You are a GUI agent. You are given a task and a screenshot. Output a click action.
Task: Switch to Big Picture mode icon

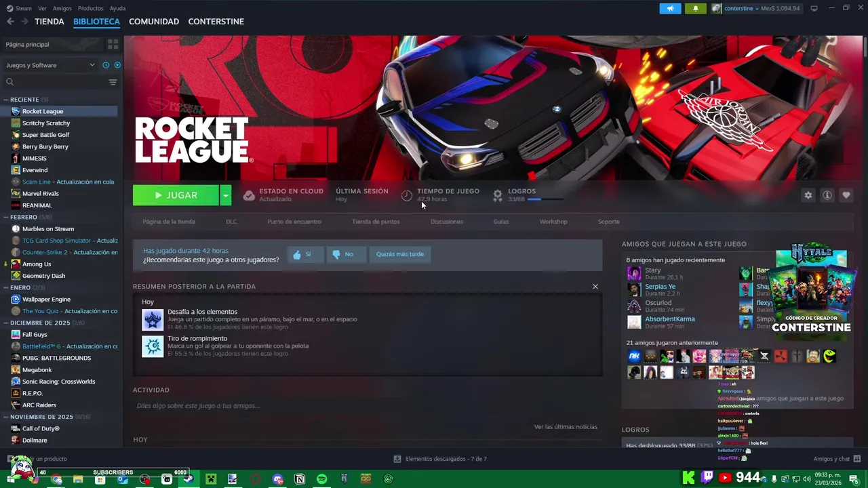point(814,8)
